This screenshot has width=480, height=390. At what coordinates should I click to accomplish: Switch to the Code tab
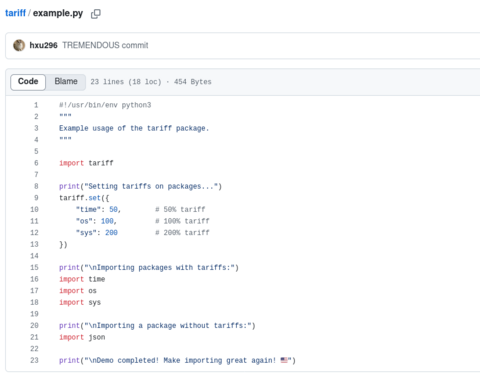click(x=28, y=82)
